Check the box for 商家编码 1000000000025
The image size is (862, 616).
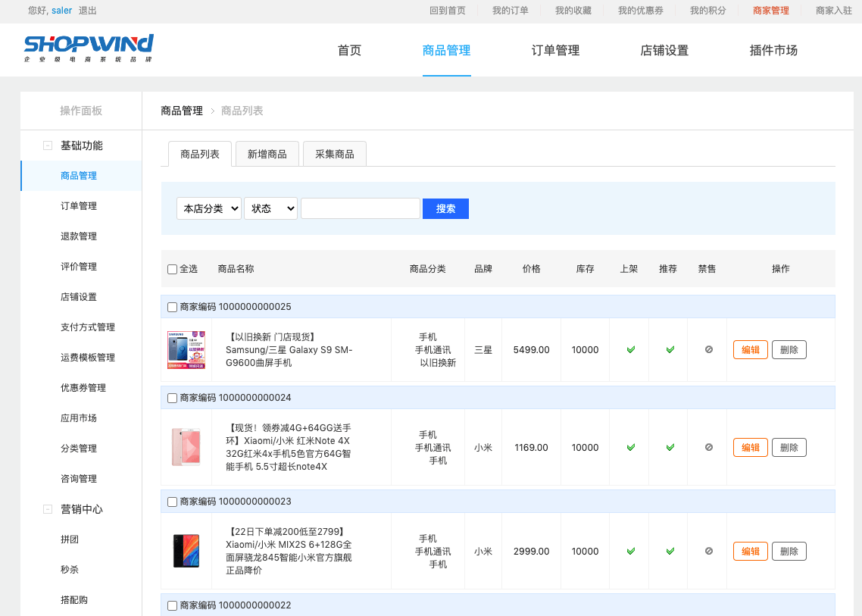tap(172, 307)
